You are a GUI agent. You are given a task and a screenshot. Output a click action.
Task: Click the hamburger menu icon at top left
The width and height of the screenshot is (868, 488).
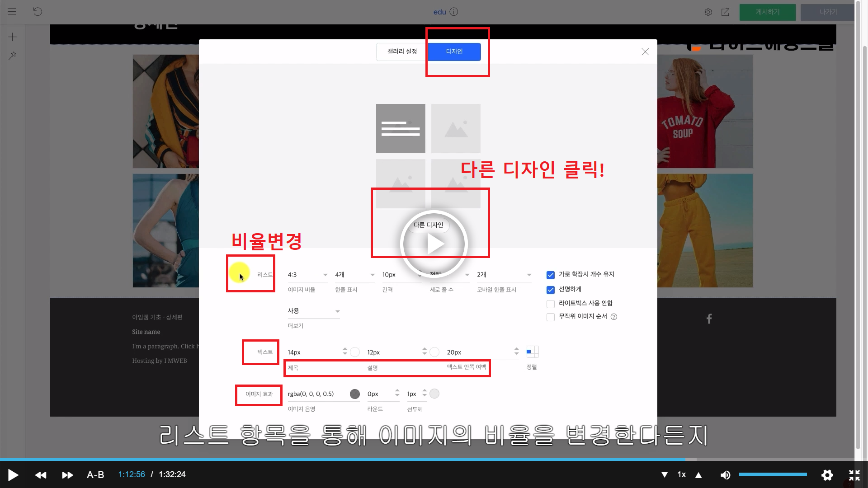click(12, 12)
